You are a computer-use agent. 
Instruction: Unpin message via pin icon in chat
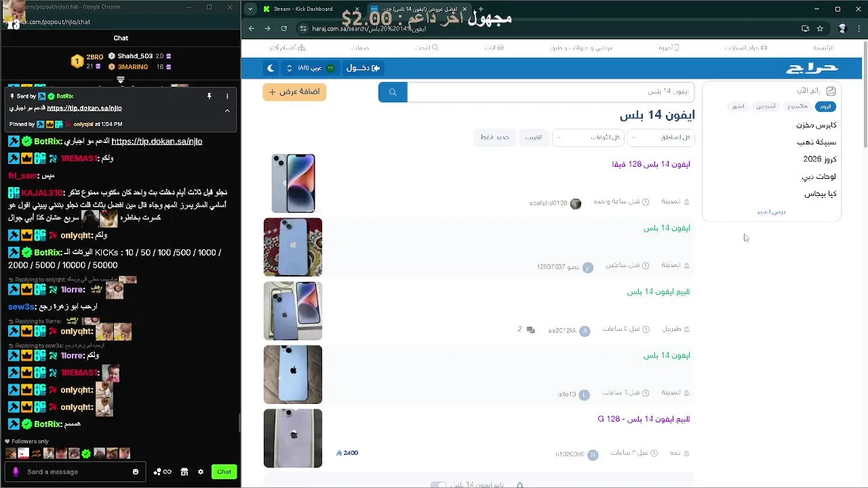[210, 96]
